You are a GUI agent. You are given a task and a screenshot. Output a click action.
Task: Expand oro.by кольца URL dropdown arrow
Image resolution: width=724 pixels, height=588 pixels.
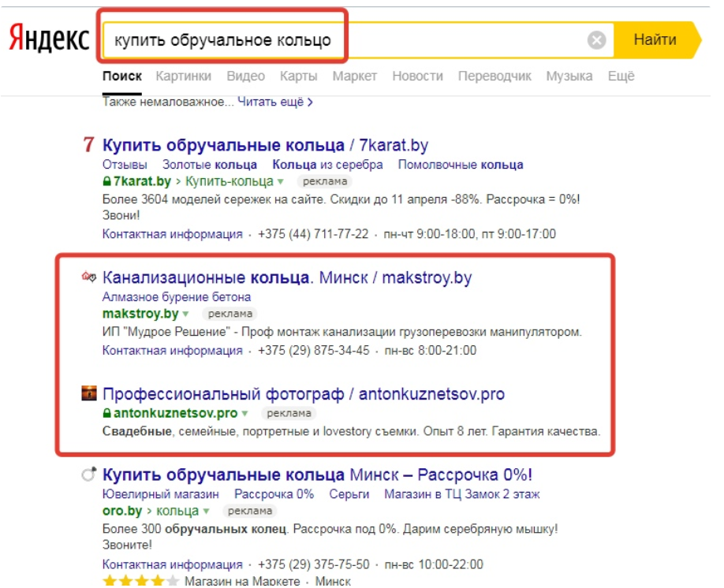click(206, 512)
